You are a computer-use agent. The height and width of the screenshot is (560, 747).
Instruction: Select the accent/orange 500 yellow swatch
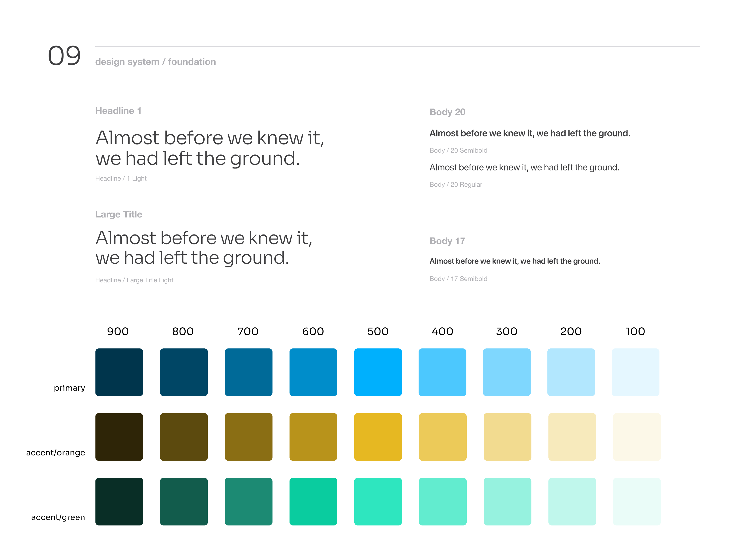pos(378,437)
